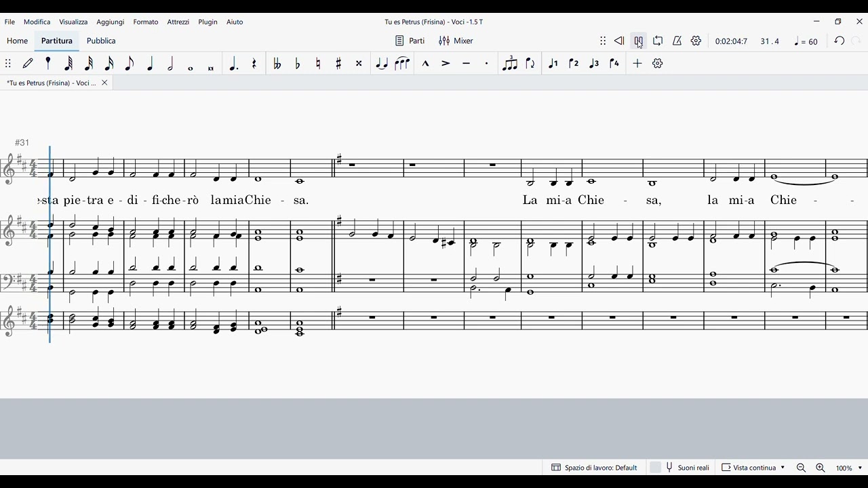Image resolution: width=868 pixels, height=488 pixels.
Task: Undo the last action
Action: [839, 41]
